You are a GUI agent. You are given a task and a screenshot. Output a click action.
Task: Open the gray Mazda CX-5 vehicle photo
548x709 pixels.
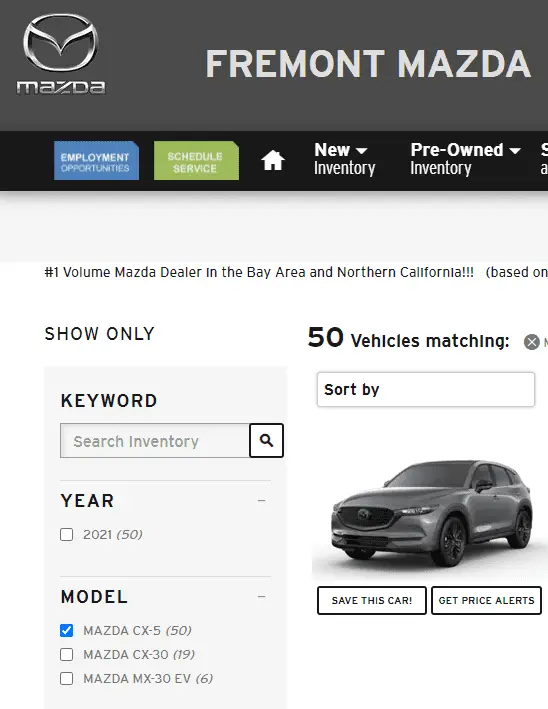430,514
